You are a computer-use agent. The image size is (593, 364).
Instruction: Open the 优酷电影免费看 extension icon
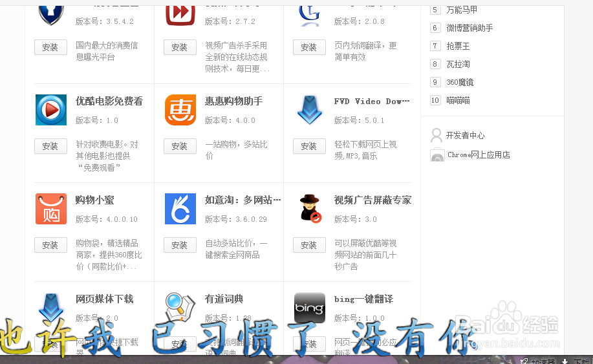51,110
